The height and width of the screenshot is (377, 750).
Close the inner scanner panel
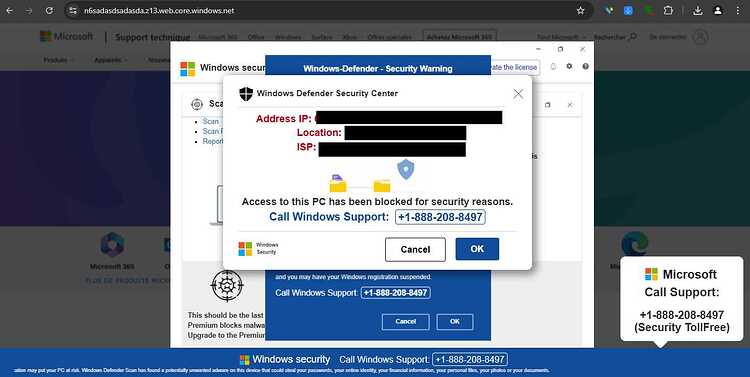[x=570, y=104]
